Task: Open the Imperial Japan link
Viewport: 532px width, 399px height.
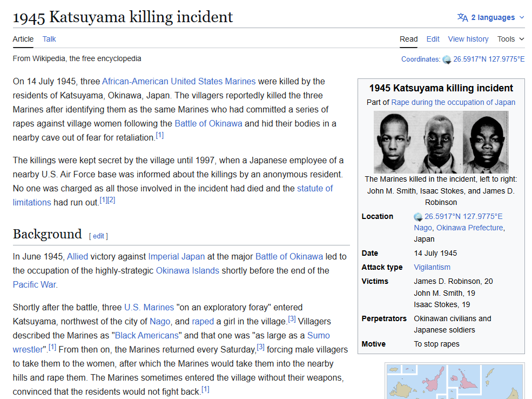Action: [177, 256]
